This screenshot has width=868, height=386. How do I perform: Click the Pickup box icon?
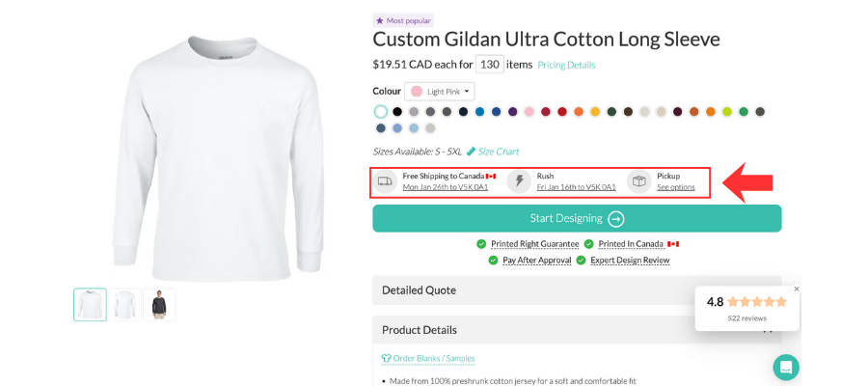point(638,181)
